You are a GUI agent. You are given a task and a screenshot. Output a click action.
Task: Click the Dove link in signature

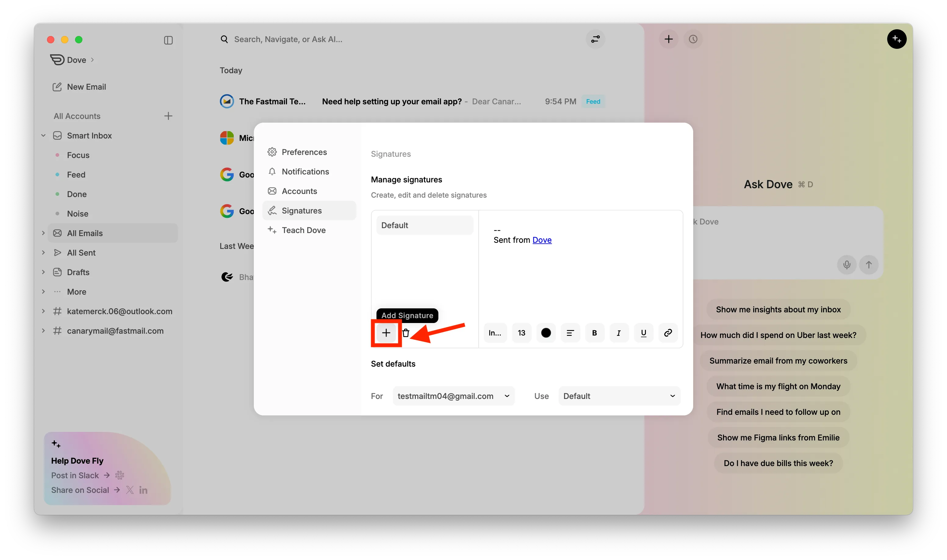coord(542,240)
